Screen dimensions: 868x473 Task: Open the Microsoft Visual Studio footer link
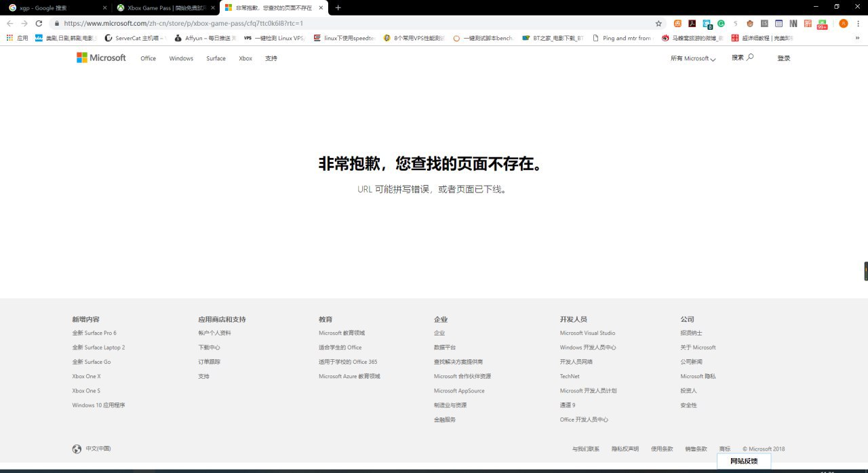(587, 333)
